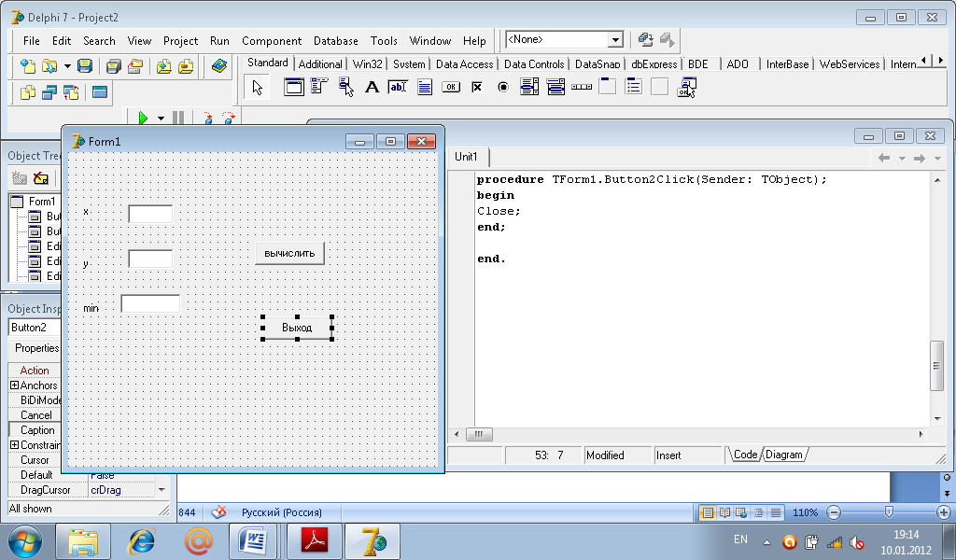Select the Label component (letter A)

tap(372, 87)
